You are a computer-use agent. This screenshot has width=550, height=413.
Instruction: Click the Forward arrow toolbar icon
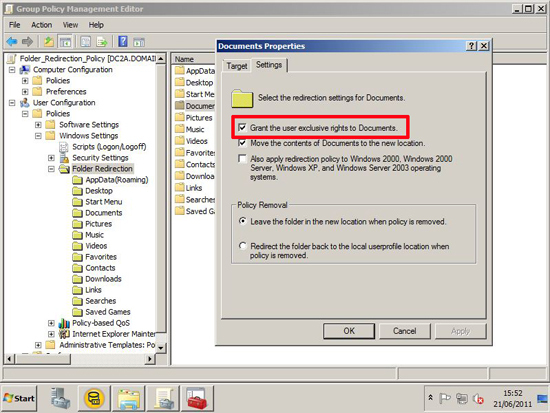pyautogui.click(x=27, y=42)
